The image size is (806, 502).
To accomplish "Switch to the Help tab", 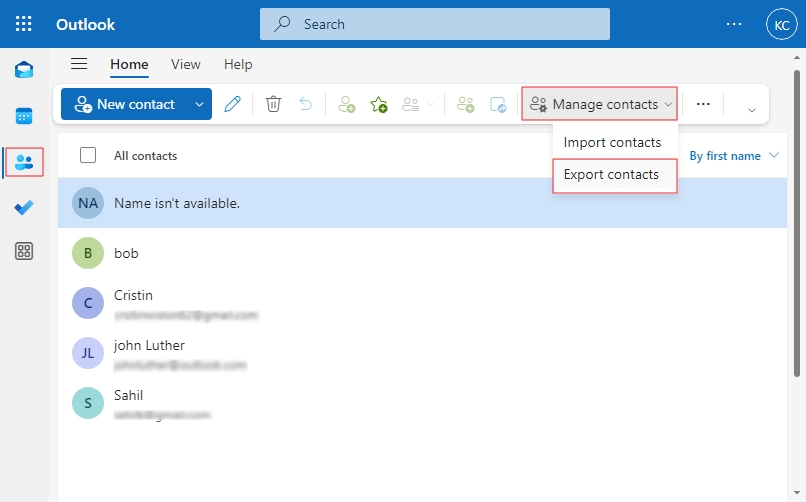I will point(238,64).
